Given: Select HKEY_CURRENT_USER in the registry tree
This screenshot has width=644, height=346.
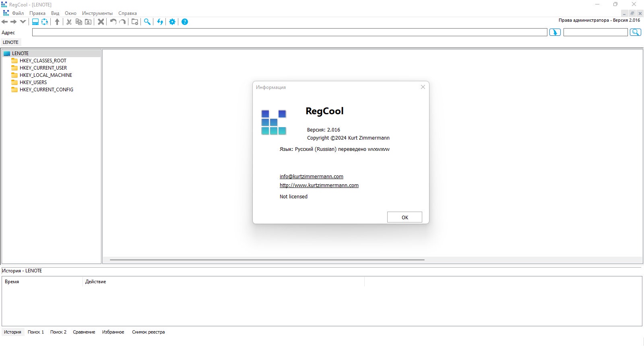Looking at the screenshot, I should [43, 68].
